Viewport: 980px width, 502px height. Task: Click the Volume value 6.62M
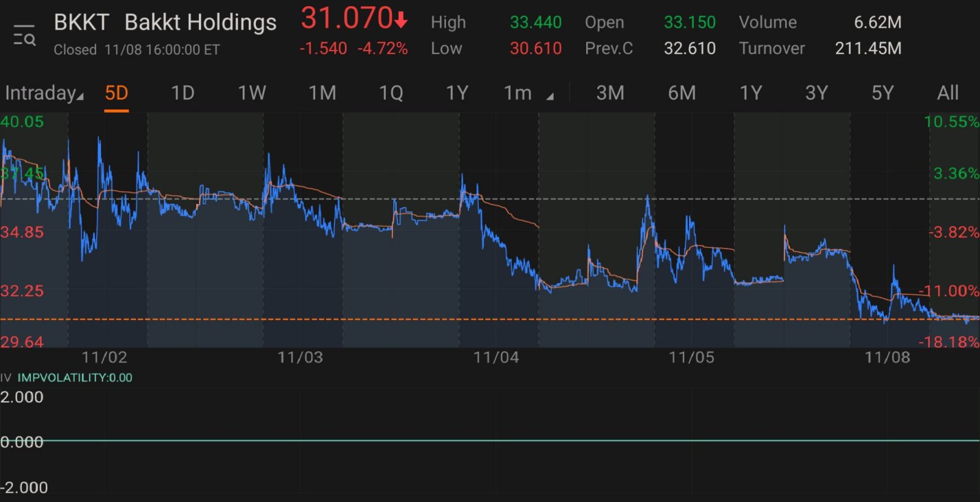tap(878, 23)
